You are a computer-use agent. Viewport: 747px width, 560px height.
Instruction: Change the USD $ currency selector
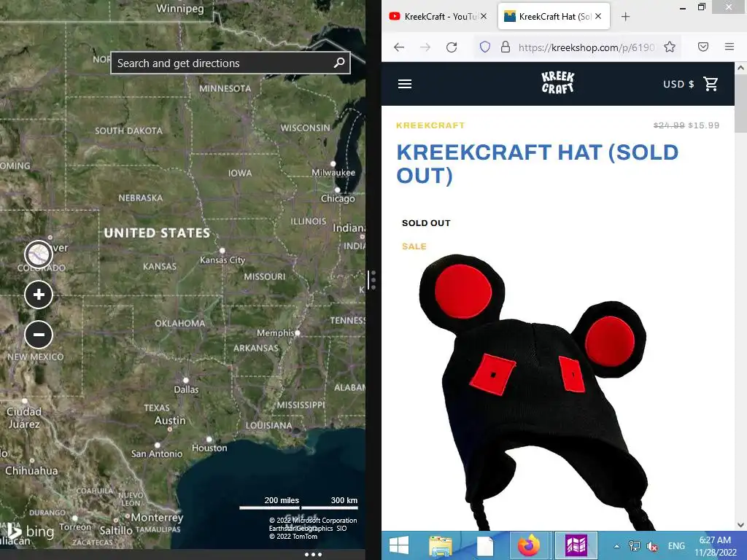coord(678,84)
